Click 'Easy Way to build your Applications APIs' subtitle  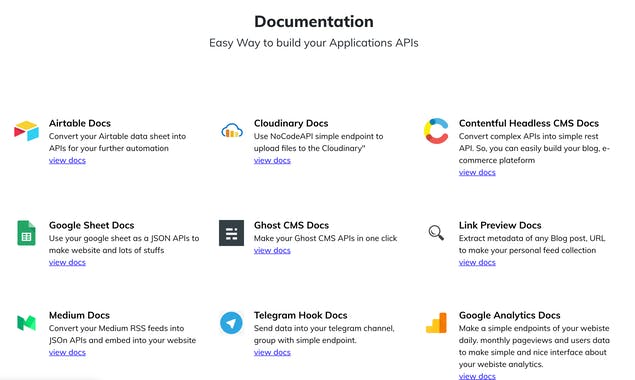pyautogui.click(x=314, y=43)
